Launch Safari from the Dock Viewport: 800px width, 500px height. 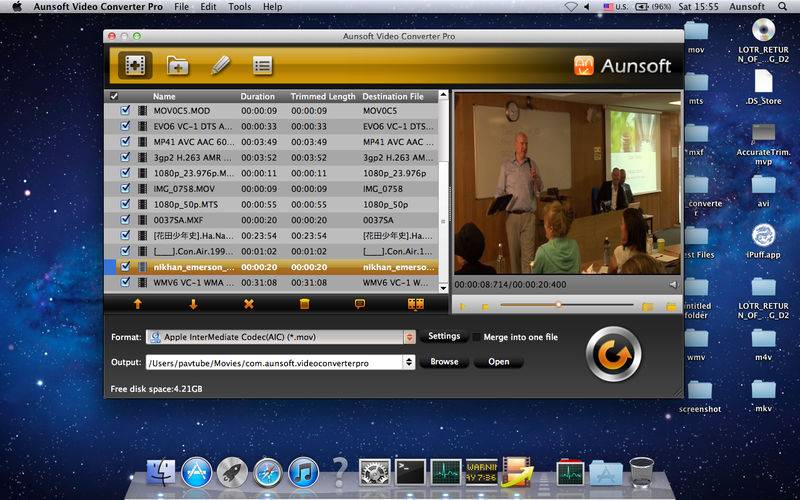pyautogui.click(x=268, y=472)
